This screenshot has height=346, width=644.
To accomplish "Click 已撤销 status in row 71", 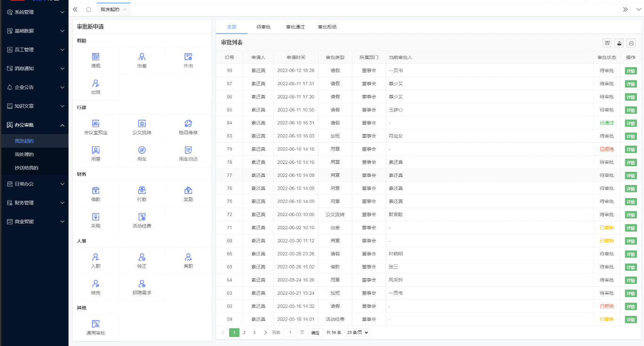I will pyautogui.click(x=607, y=228).
